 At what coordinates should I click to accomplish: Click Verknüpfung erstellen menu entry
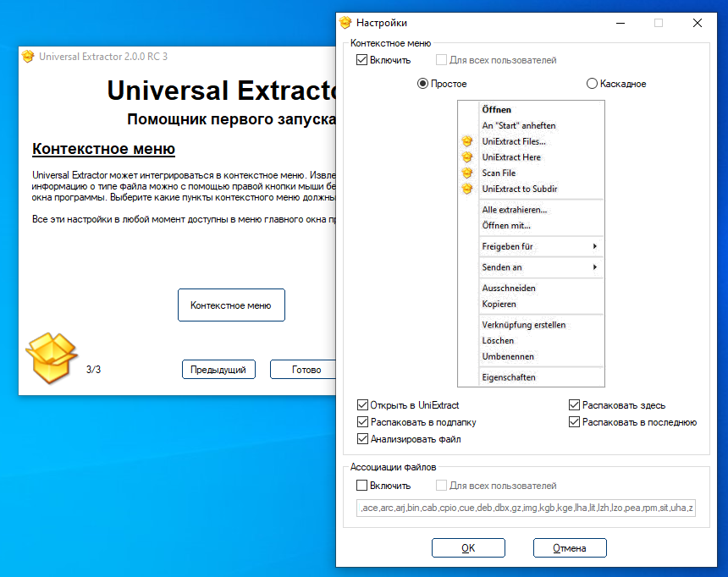click(524, 325)
